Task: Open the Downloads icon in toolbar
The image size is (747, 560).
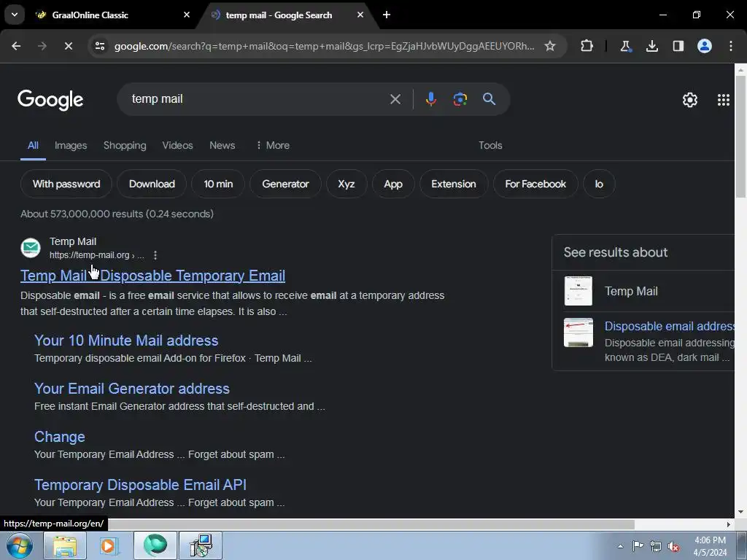Action: point(651,46)
